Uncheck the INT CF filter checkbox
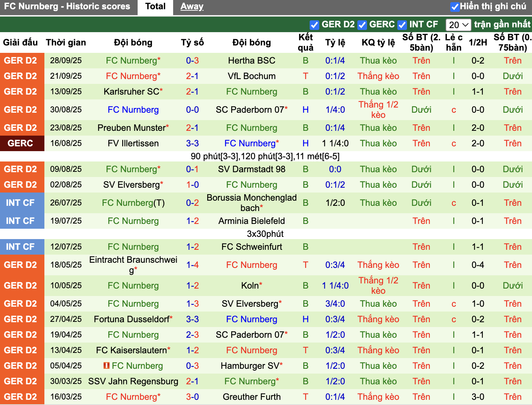This screenshot has width=532, height=405. pyautogui.click(x=402, y=25)
